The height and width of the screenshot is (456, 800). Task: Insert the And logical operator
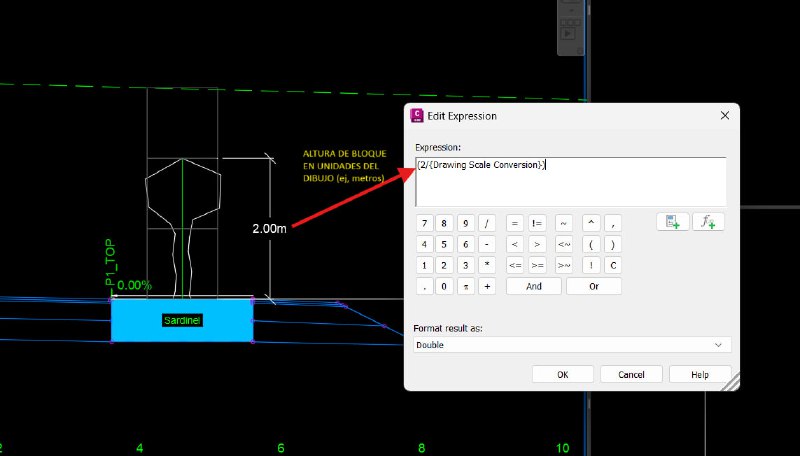(x=534, y=286)
